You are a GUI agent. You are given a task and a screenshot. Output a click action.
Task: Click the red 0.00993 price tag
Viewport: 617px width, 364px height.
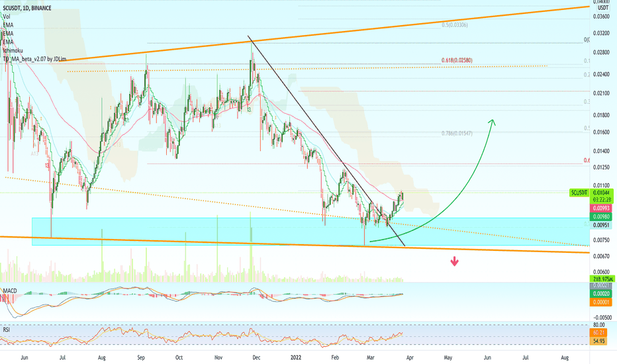click(601, 208)
